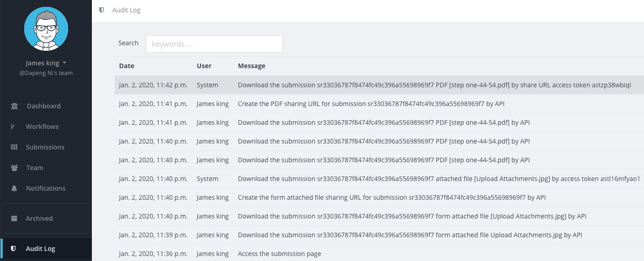This screenshot has width=644, height=261.
Task: Click the Submissions grid icon
Action: pos(14,147)
